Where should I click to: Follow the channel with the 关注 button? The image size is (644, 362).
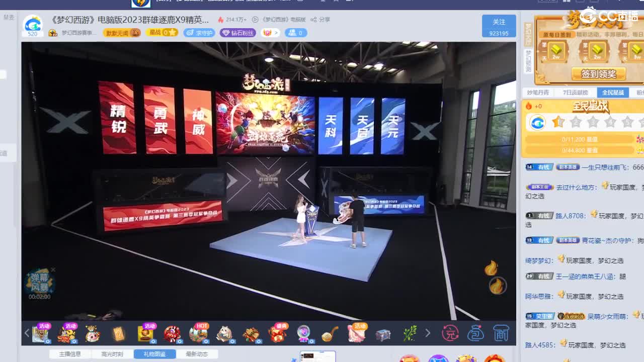(x=499, y=26)
